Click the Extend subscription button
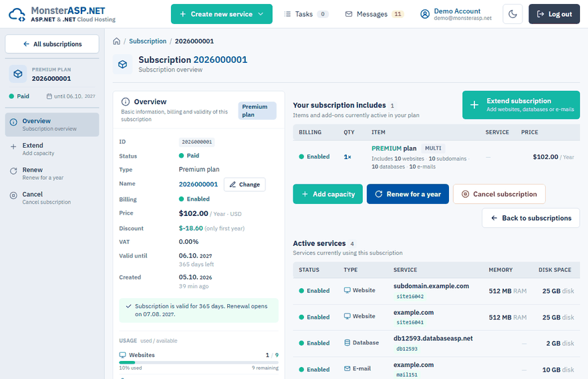Image resolution: width=588 pixels, height=379 pixels. (521, 105)
